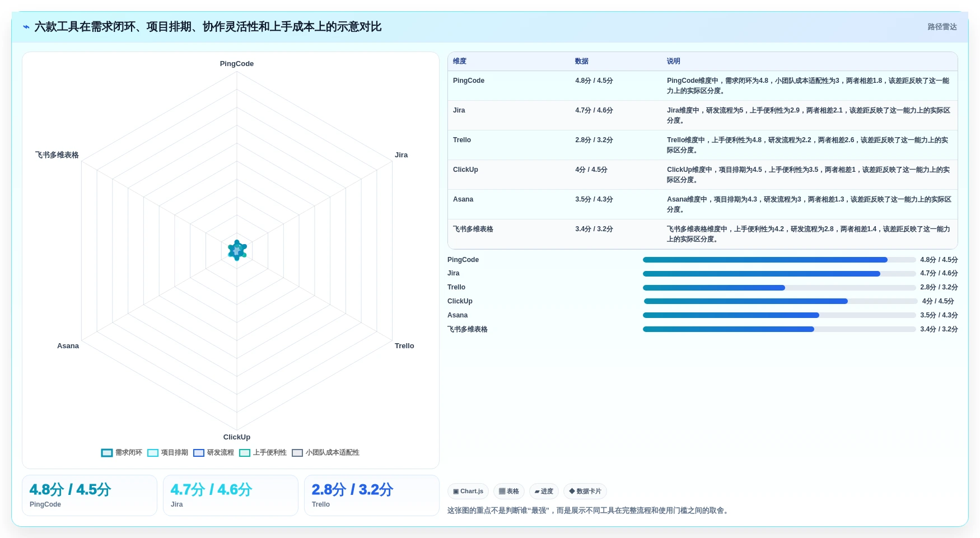Image resolution: width=980 pixels, height=538 pixels.
Task: Open the PingCode 4.8分 / 4.5分 data card
Action: point(90,495)
